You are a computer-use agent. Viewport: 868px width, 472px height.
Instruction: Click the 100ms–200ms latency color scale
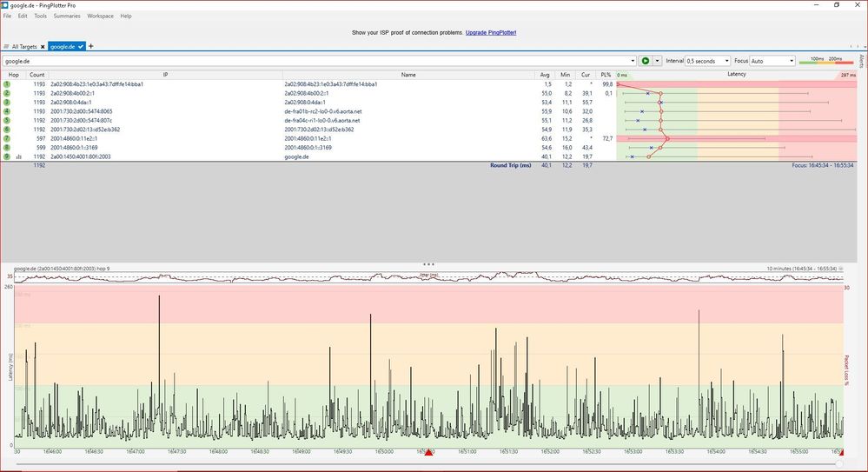[x=825, y=61]
